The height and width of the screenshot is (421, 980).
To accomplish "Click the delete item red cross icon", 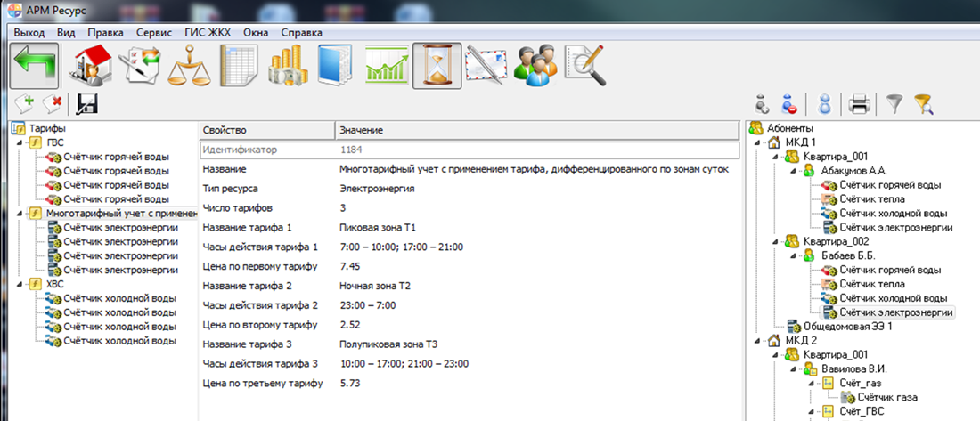I will pos(53,104).
